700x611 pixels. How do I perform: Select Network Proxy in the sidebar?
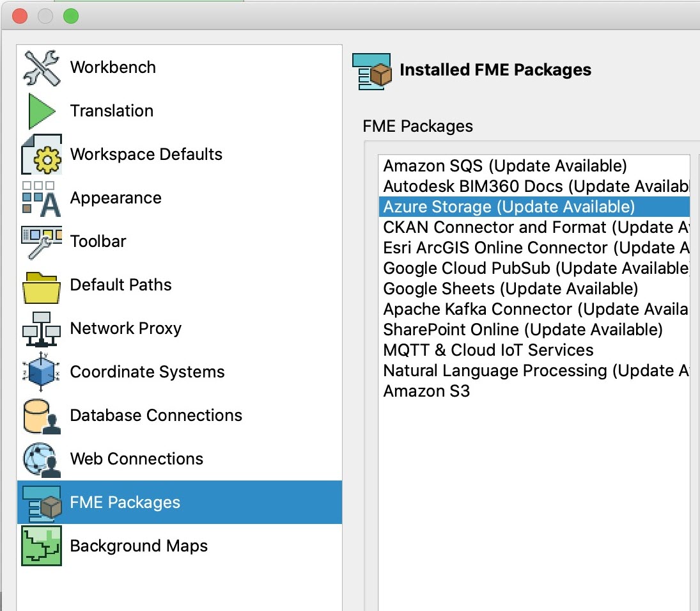coord(180,329)
